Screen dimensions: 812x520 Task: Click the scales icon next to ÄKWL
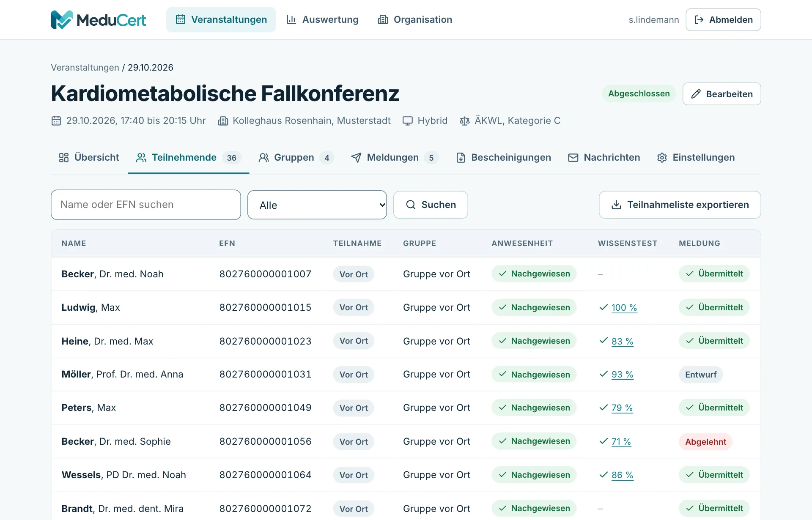(465, 121)
